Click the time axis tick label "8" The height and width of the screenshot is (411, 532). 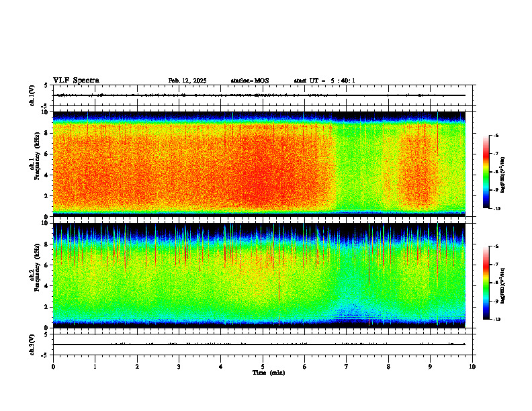click(x=388, y=367)
